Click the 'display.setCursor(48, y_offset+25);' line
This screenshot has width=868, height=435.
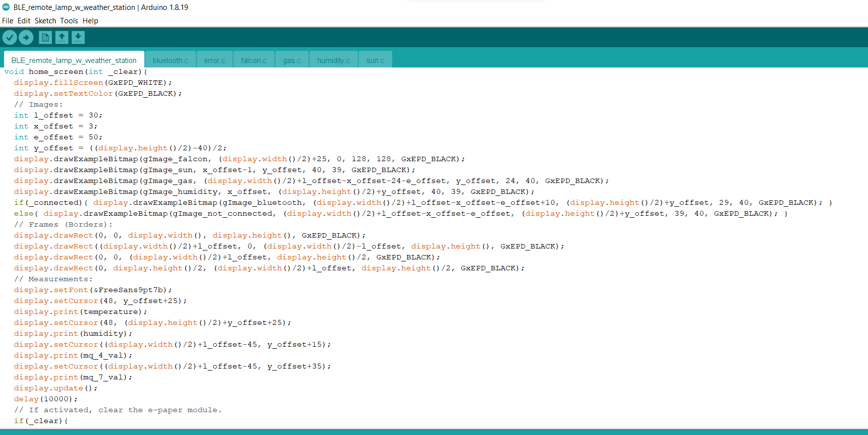pos(100,301)
